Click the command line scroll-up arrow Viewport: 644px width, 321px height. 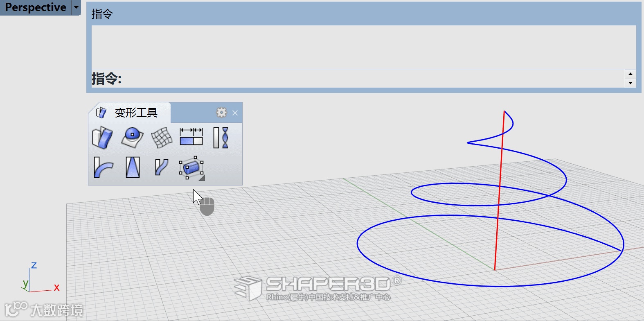[x=630, y=74]
